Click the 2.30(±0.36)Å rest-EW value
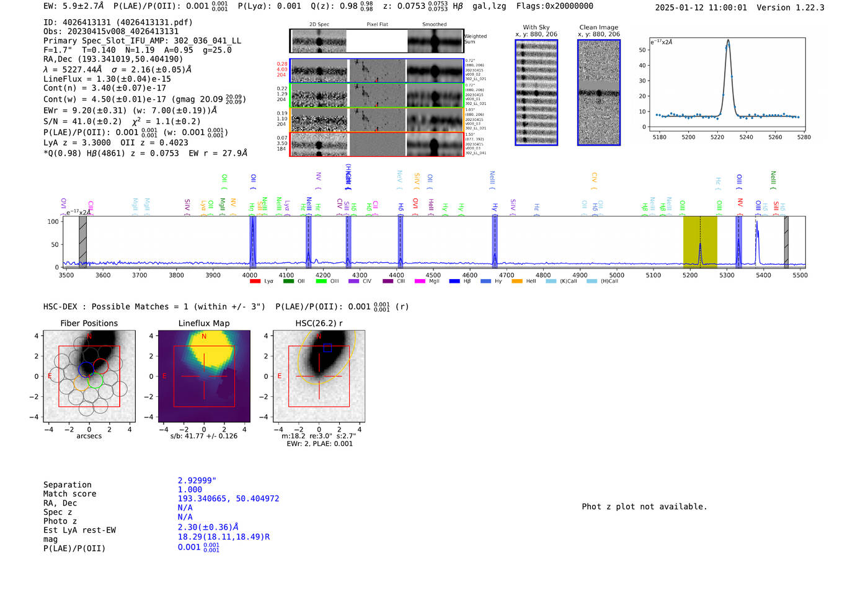The image size is (868, 591). [208, 527]
